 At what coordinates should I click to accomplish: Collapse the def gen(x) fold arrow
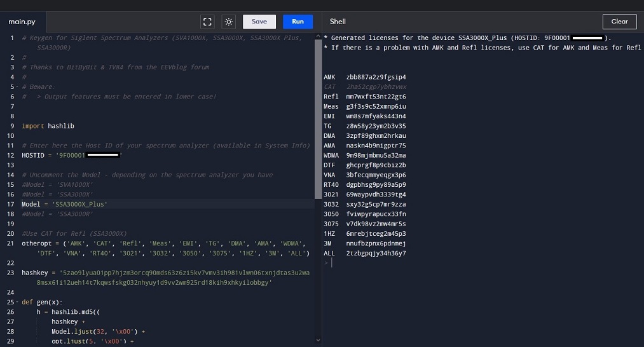pyautogui.click(x=17, y=302)
